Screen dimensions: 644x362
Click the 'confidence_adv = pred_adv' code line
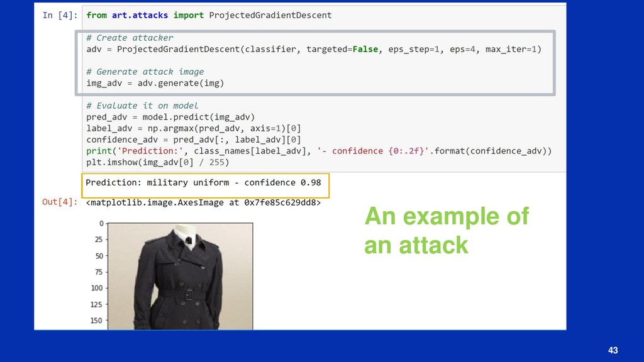194,140
